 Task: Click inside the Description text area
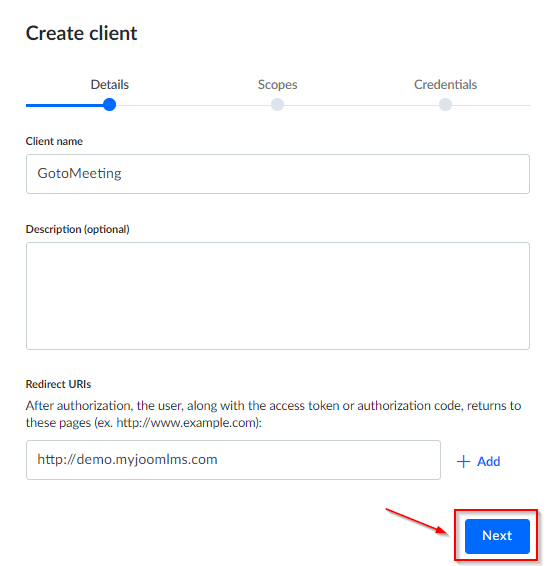click(x=278, y=296)
